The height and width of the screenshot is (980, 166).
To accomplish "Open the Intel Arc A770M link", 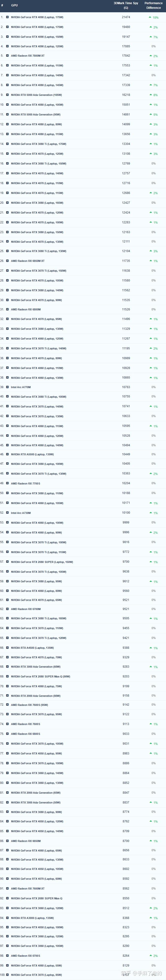I will point(21,387).
